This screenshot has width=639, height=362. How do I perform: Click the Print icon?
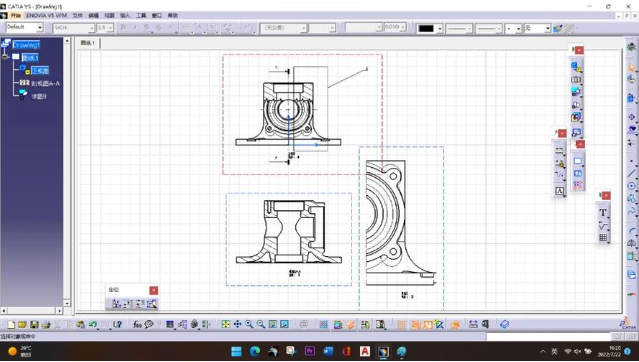(46, 324)
